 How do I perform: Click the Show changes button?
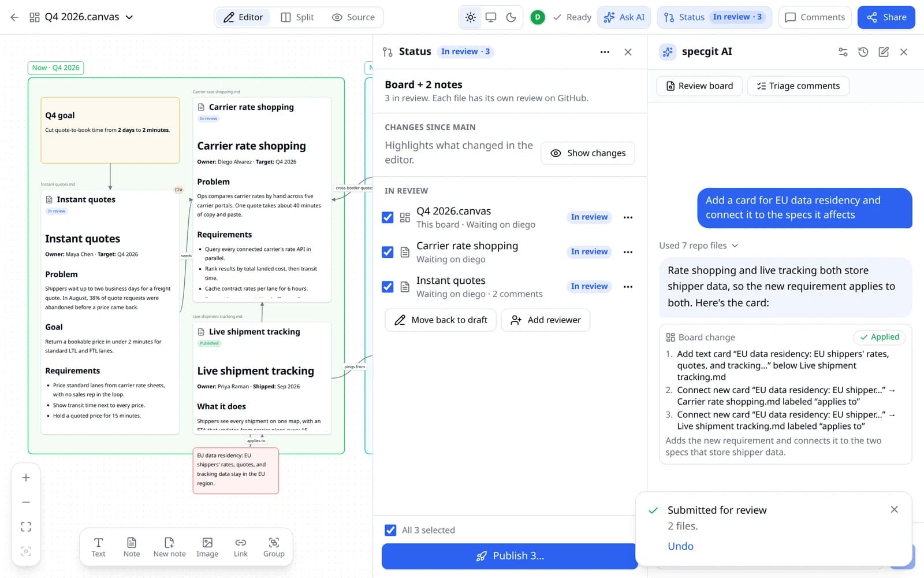(588, 153)
